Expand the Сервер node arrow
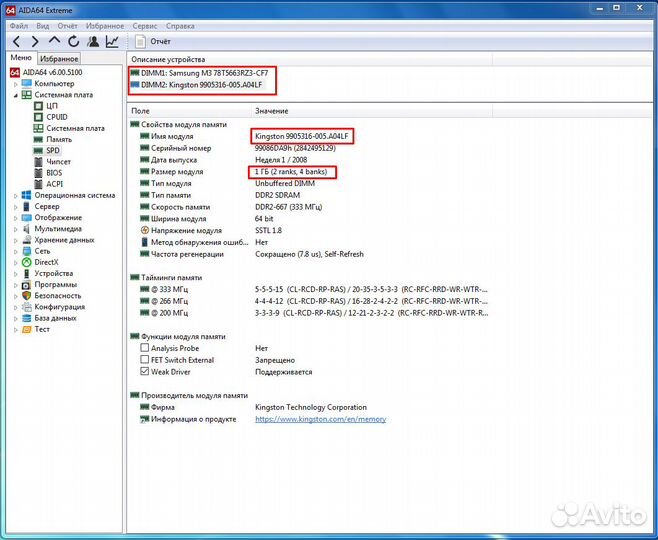The height and width of the screenshot is (540, 658). point(16,207)
